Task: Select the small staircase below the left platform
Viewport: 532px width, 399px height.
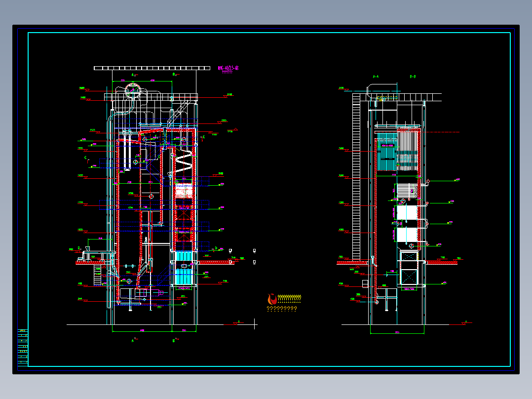Action: point(97,276)
